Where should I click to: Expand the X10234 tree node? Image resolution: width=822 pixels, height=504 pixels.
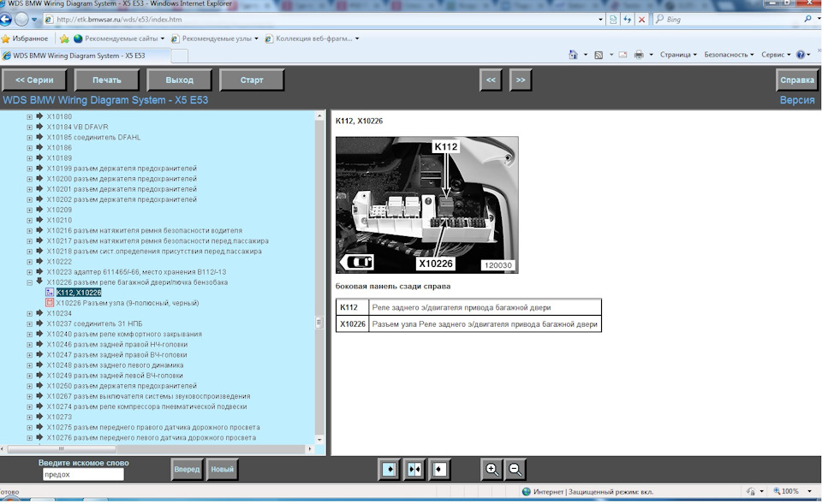coord(29,313)
